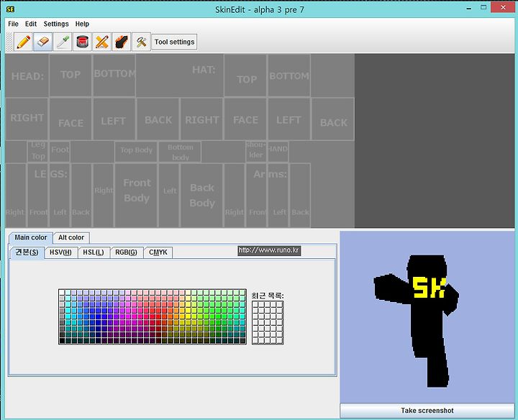This screenshot has width=518, height=420.
Task: Click the http://www.runo.kr link label
Action: 269,250
